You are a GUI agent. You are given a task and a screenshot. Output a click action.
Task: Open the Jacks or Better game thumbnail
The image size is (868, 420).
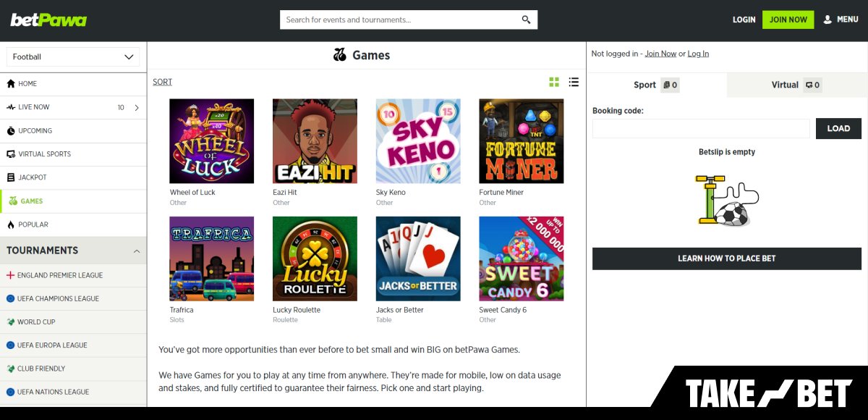coord(418,259)
